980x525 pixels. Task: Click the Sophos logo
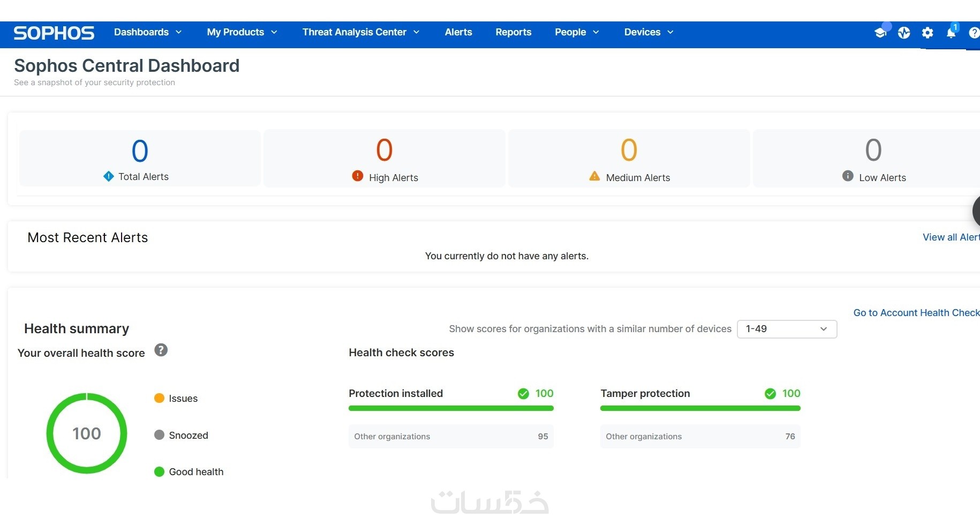(54, 33)
